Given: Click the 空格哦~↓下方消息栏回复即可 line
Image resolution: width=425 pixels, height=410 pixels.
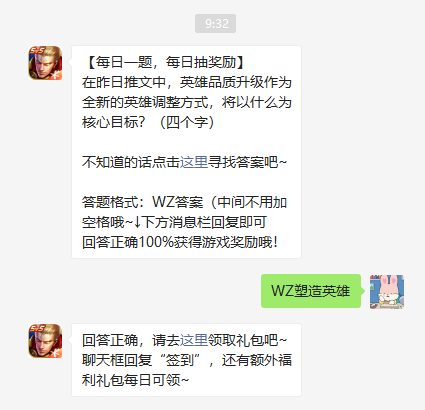Looking at the screenshot, I should 174,222.
